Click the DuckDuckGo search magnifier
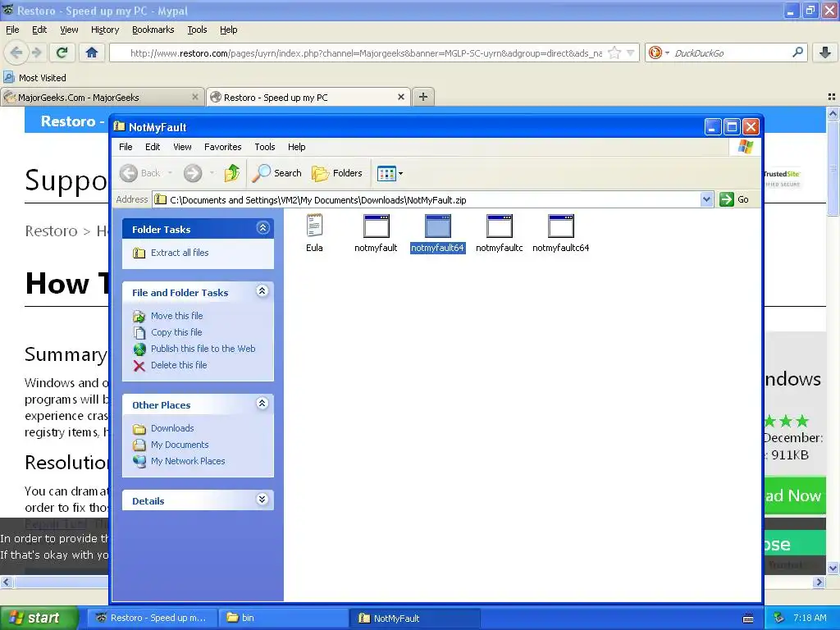This screenshot has height=630, width=840. pos(797,52)
